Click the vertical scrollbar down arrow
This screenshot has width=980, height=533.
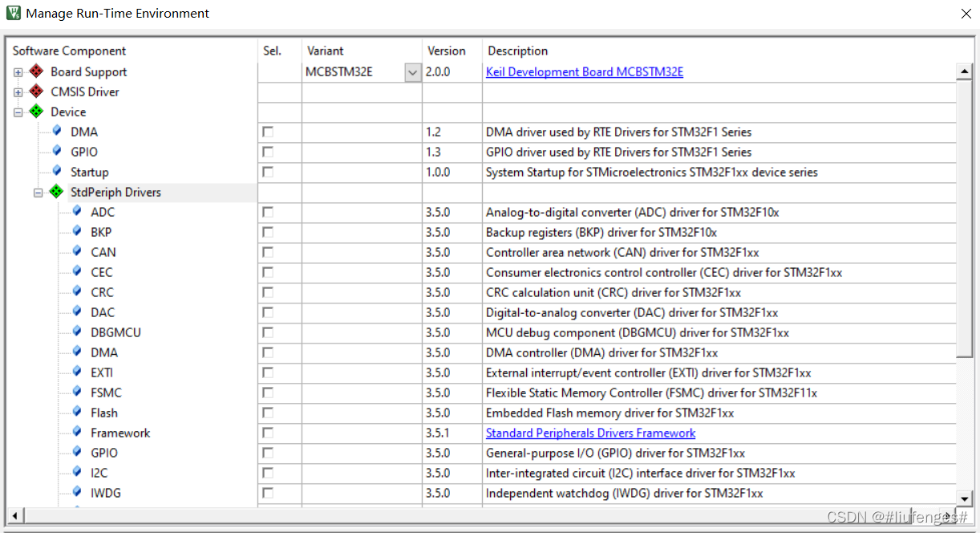[965, 498]
